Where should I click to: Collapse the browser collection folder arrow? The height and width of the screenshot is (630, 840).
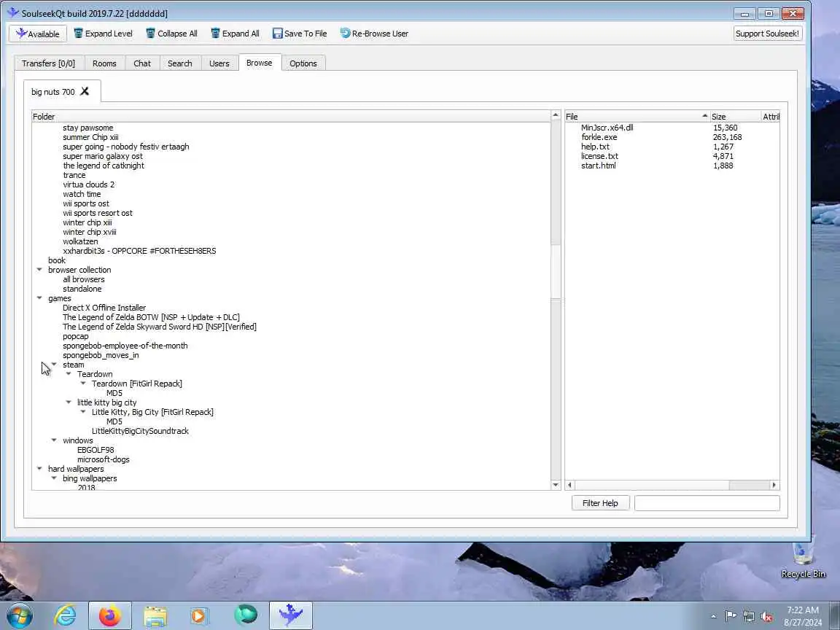[x=39, y=270]
